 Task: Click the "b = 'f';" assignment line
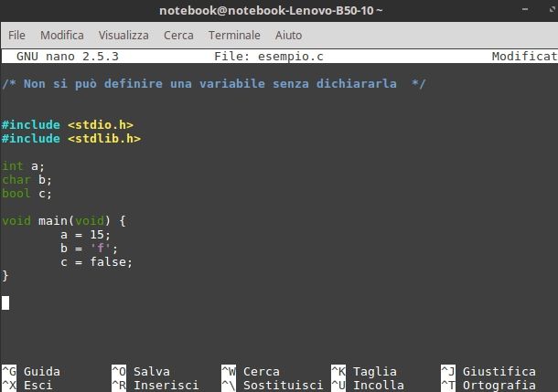tap(89, 248)
